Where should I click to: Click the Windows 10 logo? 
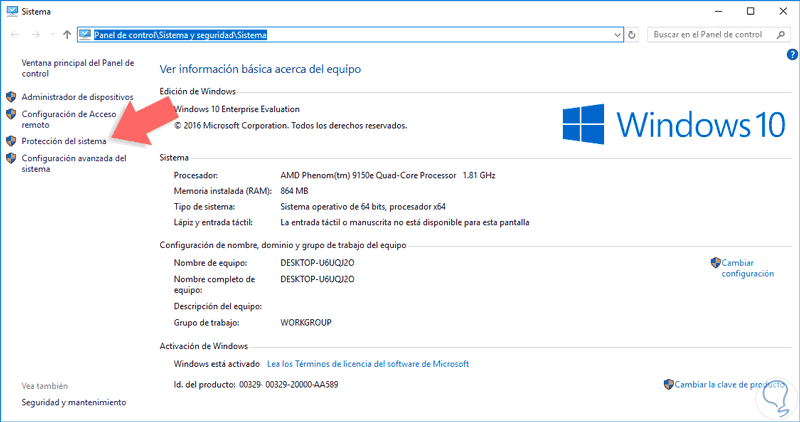(x=674, y=124)
